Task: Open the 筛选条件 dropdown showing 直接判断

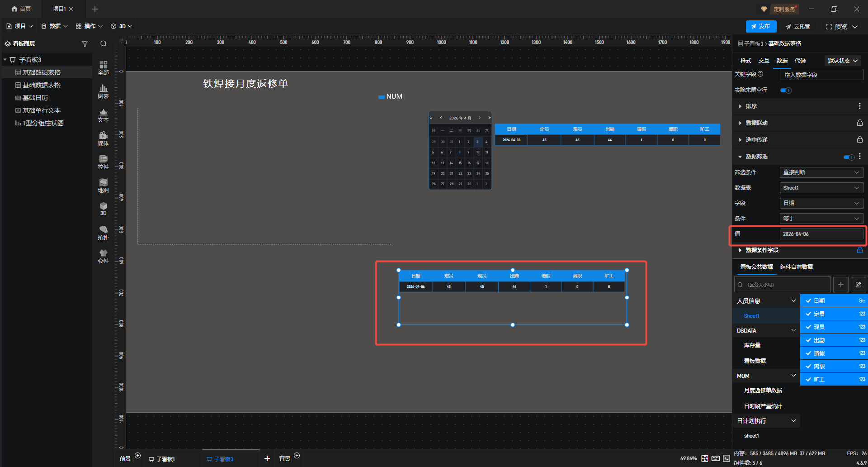Action: coord(821,172)
